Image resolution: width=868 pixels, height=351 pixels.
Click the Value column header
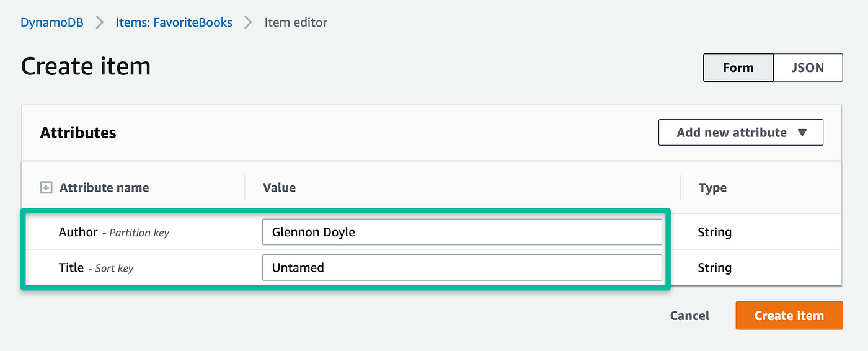tap(280, 187)
